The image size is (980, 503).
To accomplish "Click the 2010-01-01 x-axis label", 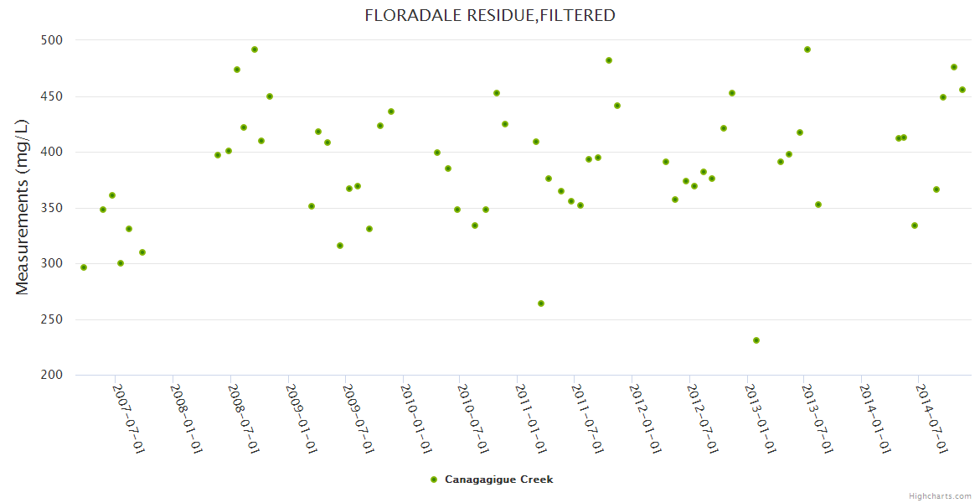I will pos(416,417).
